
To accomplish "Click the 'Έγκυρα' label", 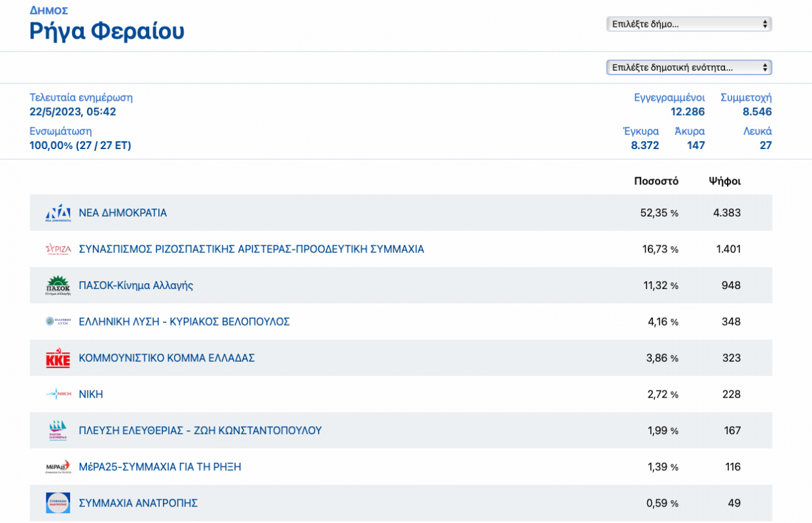I will pos(641,131).
